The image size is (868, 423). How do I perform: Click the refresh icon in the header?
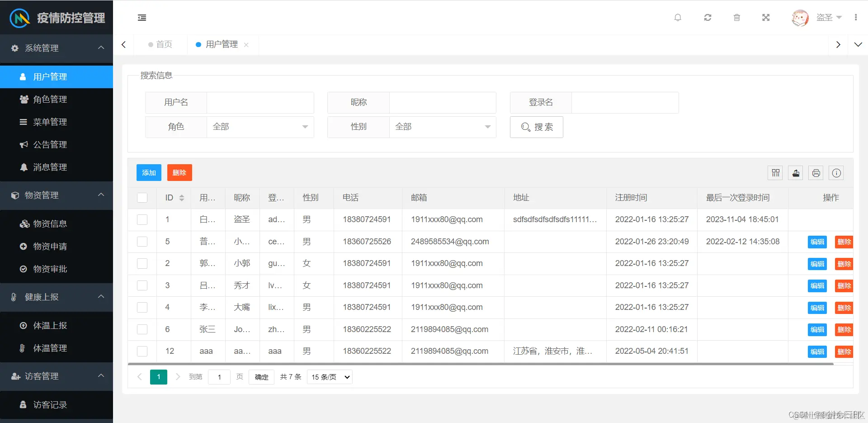point(708,18)
